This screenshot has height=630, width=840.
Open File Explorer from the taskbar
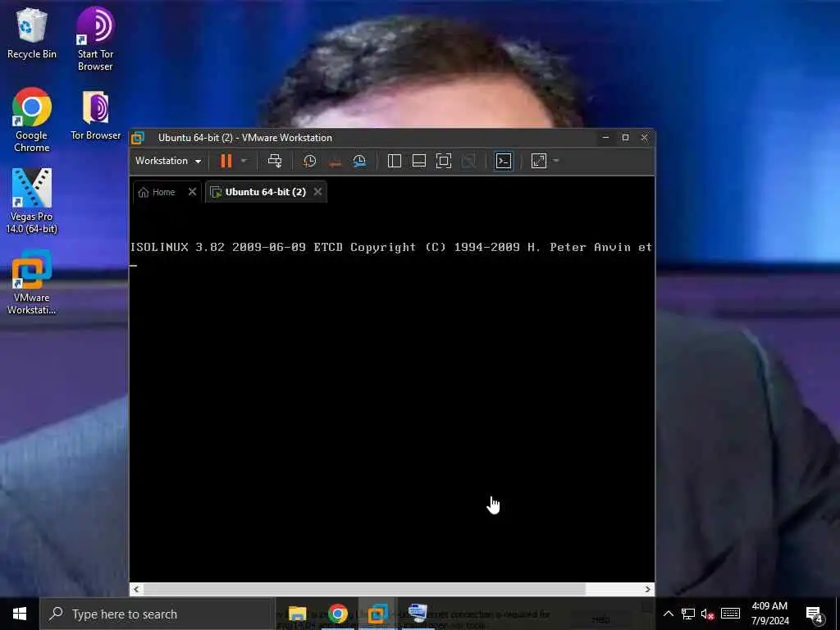pos(297,614)
